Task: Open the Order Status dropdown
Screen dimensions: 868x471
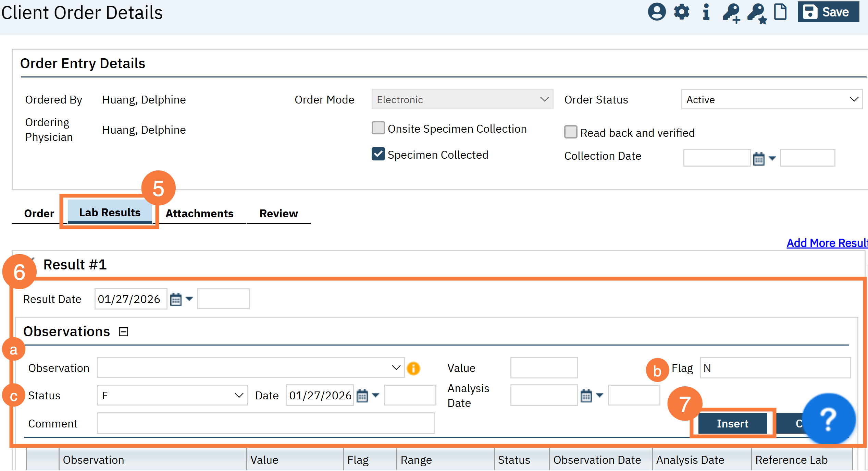Action: tap(772, 99)
